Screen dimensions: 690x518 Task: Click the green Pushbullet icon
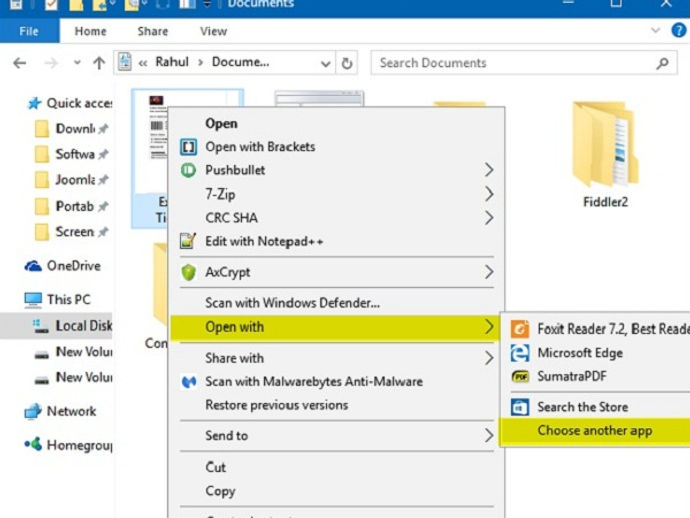pyautogui.click(x=187, y=170)
